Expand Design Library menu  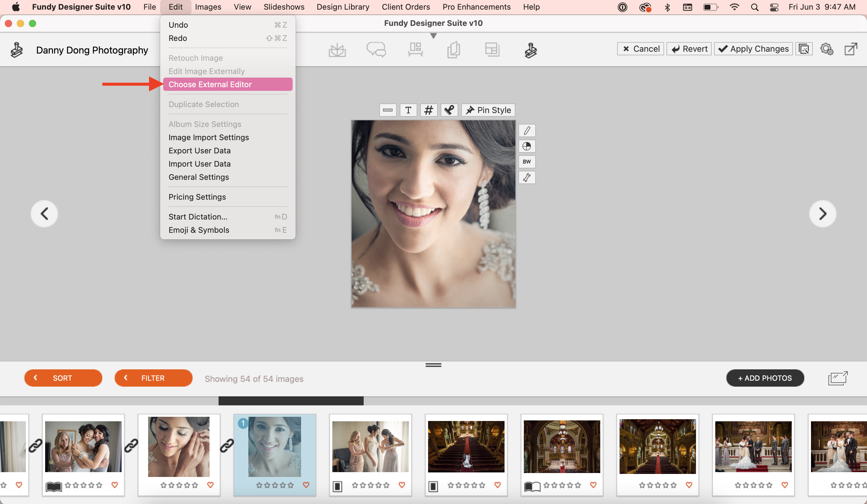(x=343, y=7)
